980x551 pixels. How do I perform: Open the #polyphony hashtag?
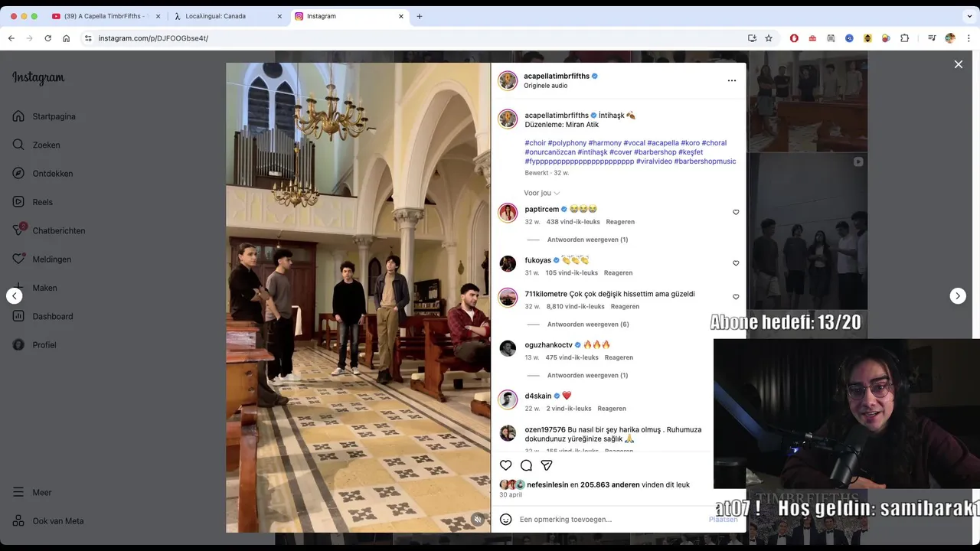coord(567,143)
